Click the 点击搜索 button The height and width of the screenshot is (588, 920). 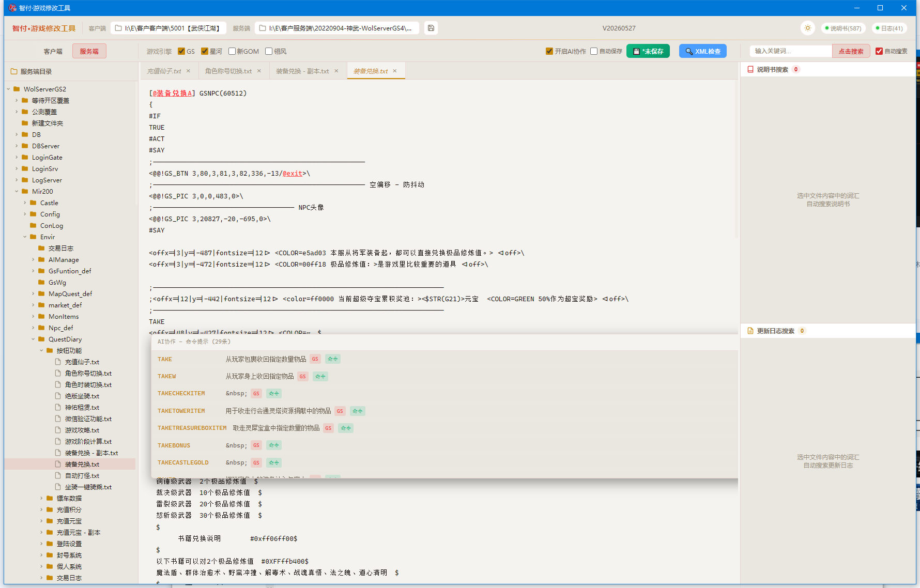tap(851, 51)
